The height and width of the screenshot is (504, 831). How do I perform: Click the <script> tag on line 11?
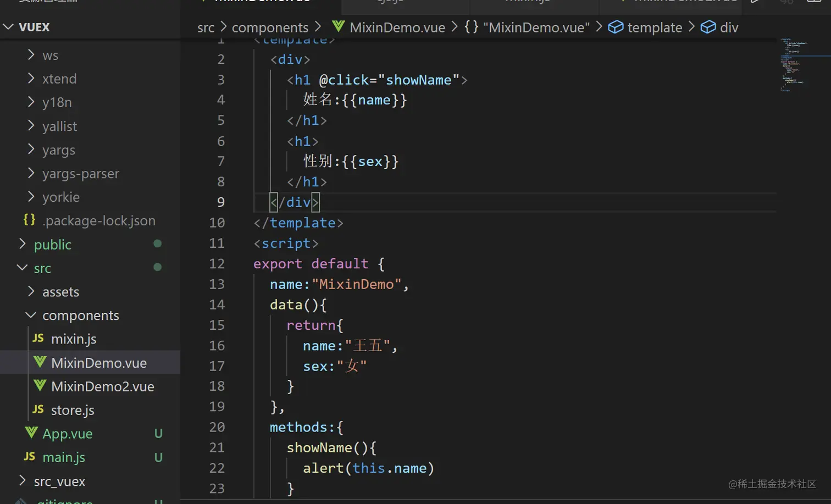point(286,243)
